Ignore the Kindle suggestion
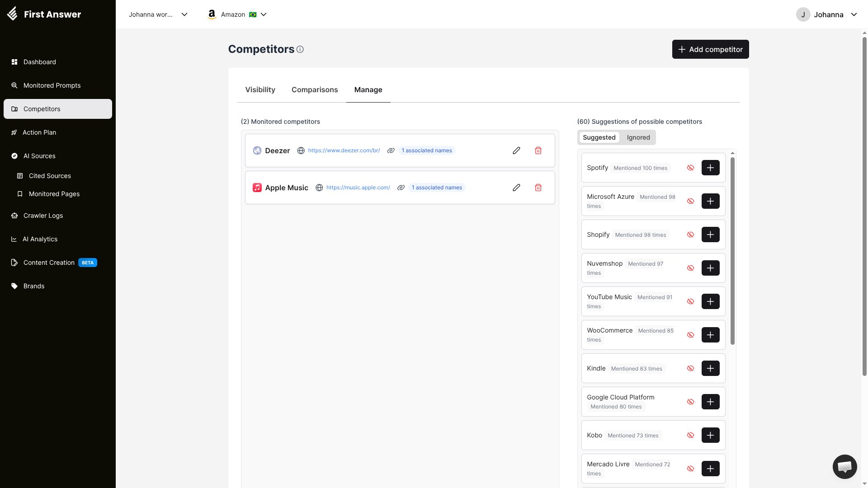The height and width of the screenshot is (488, 868). [690, 368]
